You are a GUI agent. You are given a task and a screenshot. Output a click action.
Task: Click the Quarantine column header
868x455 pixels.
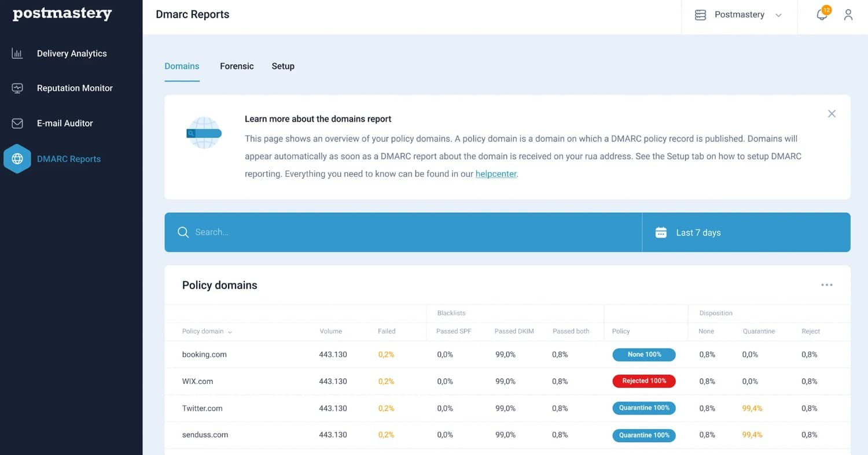(759, 331)
